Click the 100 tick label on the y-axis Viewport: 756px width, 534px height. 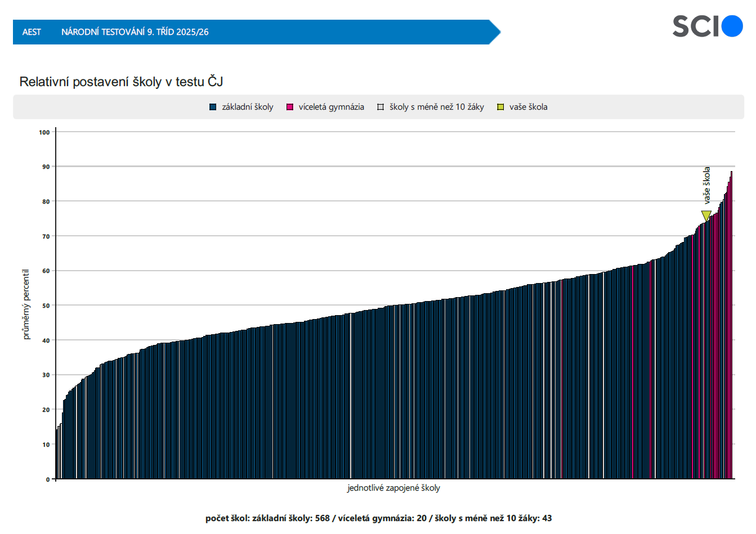point(44,132)
